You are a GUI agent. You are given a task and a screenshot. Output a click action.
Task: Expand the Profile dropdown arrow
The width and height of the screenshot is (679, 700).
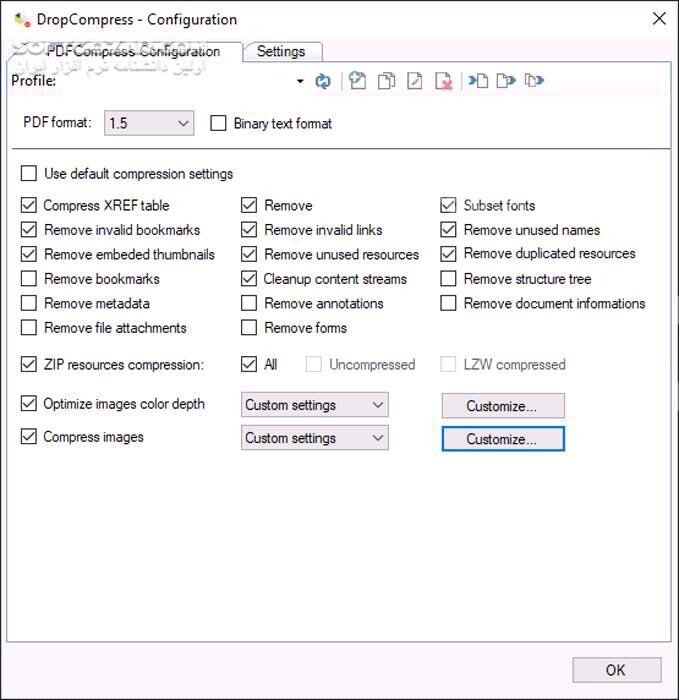click(300, 82)
